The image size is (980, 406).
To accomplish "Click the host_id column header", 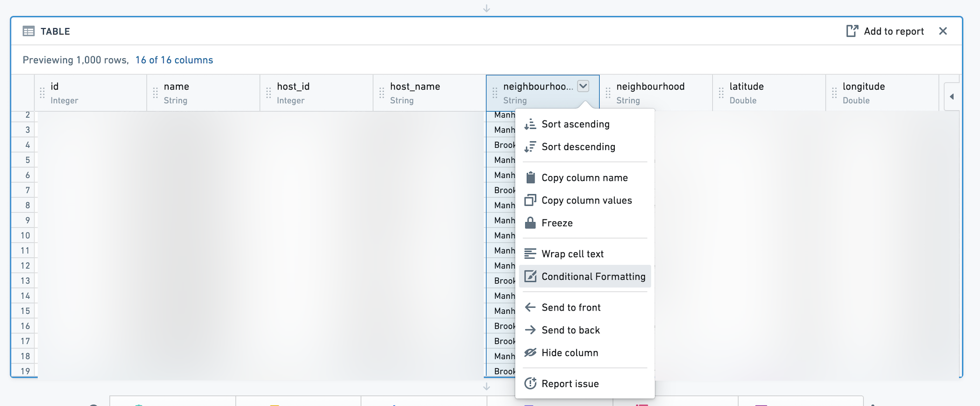I will click(x=316, y=93).
